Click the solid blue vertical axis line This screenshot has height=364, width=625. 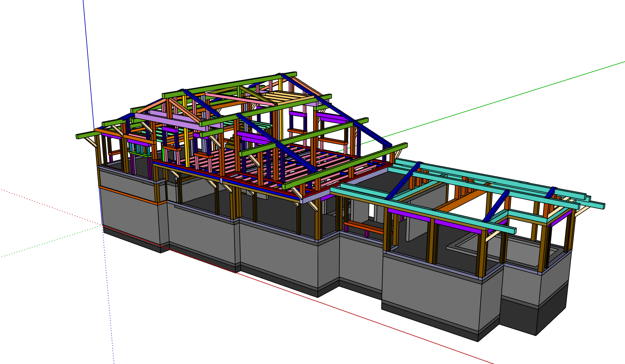[x=89, y=63]
